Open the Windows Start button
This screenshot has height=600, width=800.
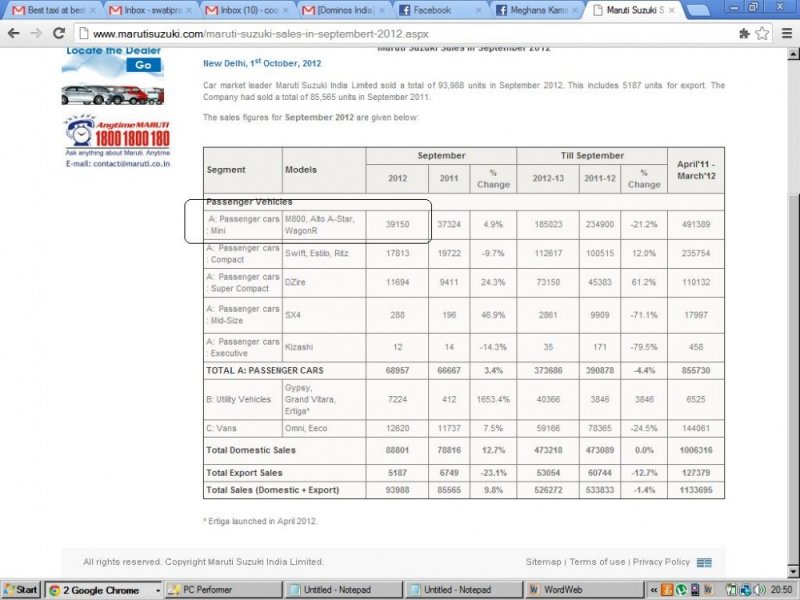[20, 590]
